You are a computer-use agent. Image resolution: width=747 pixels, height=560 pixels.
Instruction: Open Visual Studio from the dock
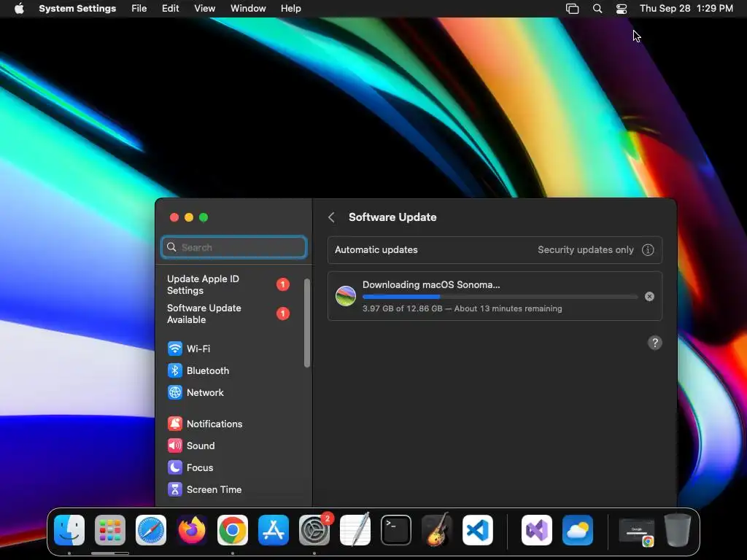537,530
